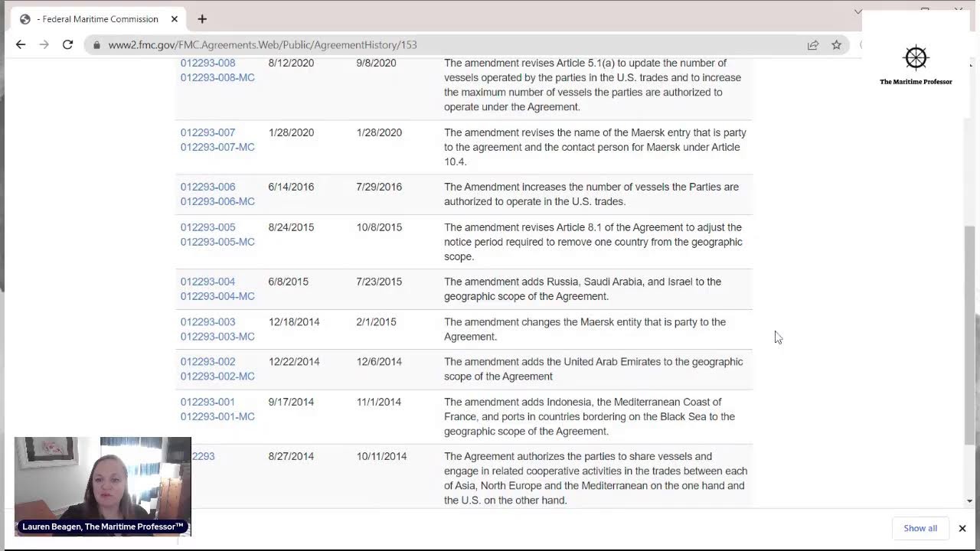Click effective date 10/11/2014
Image resolution: width=980 pixels, height=551 pixels.
coord(381,456)
